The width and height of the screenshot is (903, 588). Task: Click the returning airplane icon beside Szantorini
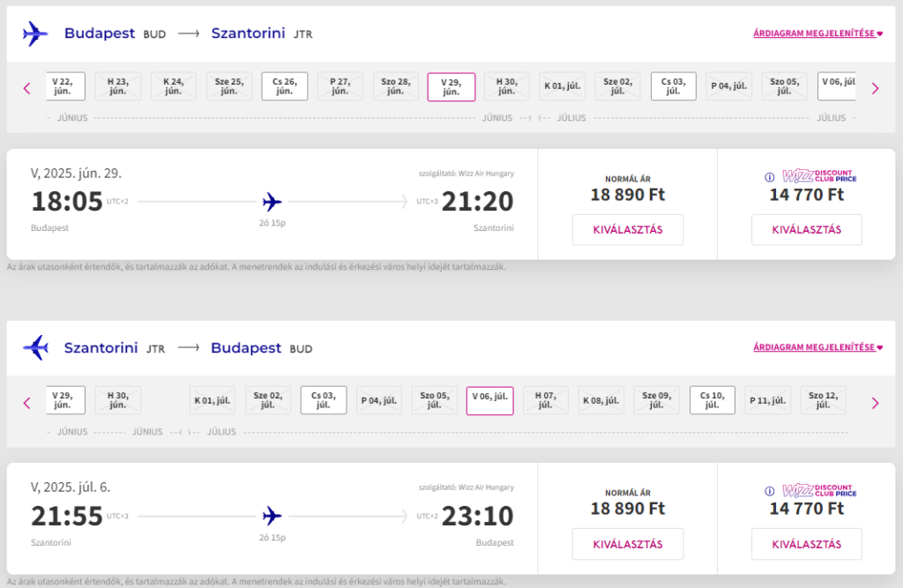(35, 348)
